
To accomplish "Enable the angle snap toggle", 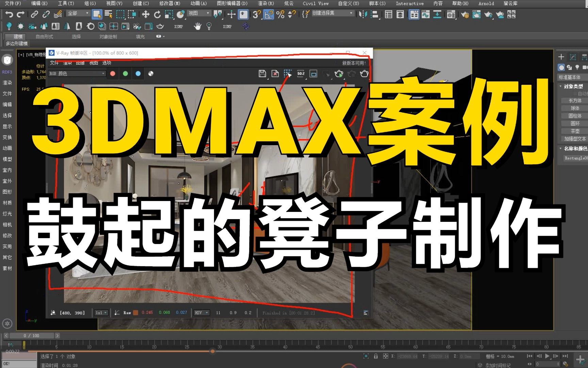I will (x=268, y=14).
